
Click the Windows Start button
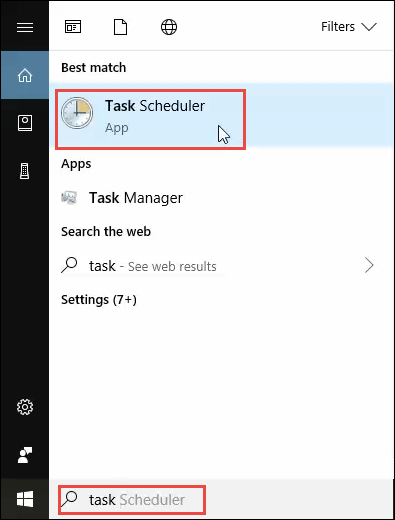pyautogui.click(x=25, y=499)
